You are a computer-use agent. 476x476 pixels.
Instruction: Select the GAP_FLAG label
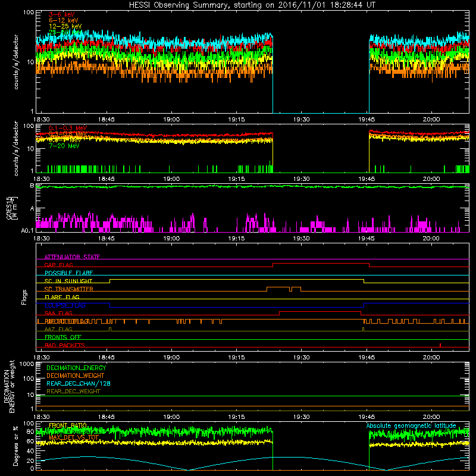[x=58, y=265]
